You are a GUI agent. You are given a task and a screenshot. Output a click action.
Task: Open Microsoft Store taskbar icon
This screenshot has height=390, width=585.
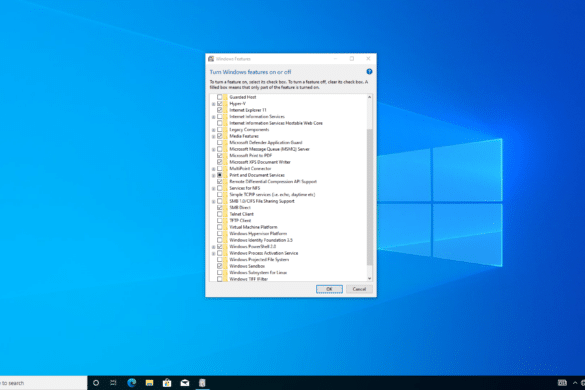pos(167,383)
